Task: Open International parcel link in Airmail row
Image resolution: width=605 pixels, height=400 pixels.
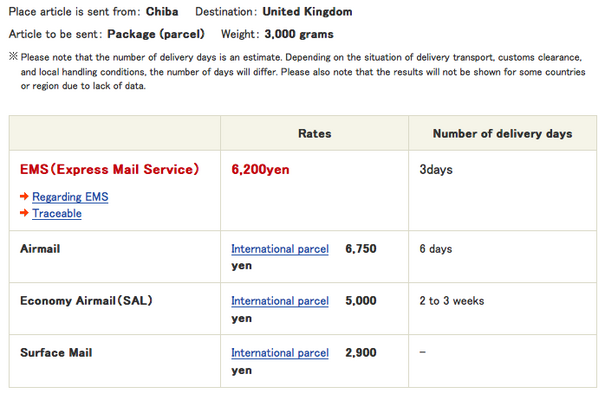Action: click(280, 249)
